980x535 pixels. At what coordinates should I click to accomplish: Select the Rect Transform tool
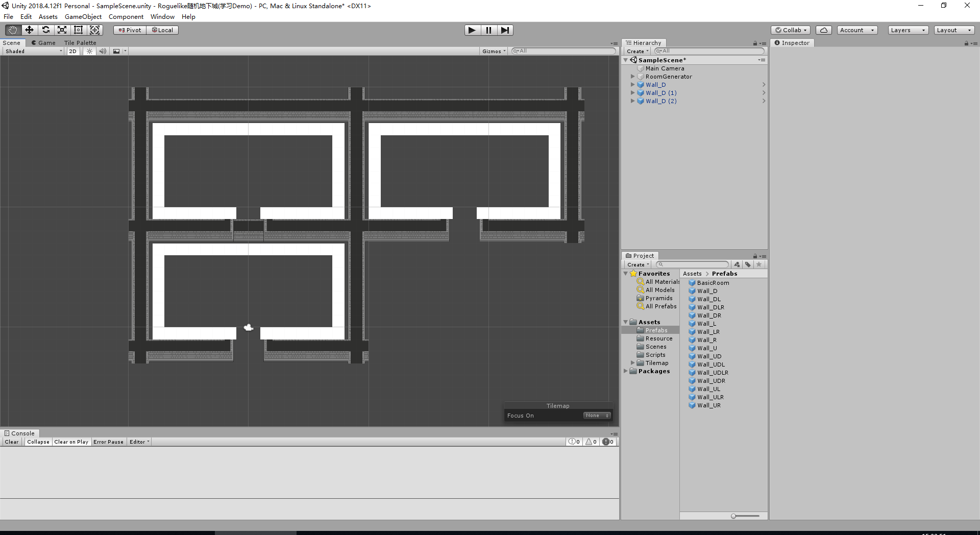tap(78, 30)
